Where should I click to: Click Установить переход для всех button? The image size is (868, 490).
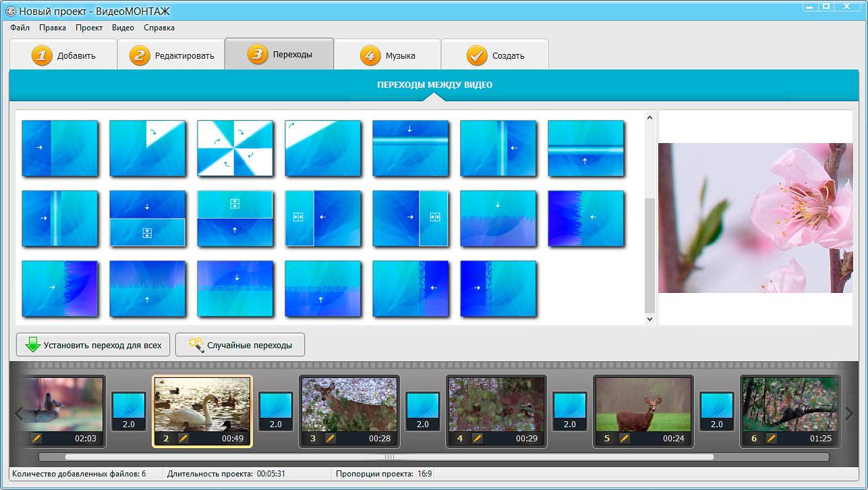click(x=93, y=345)
